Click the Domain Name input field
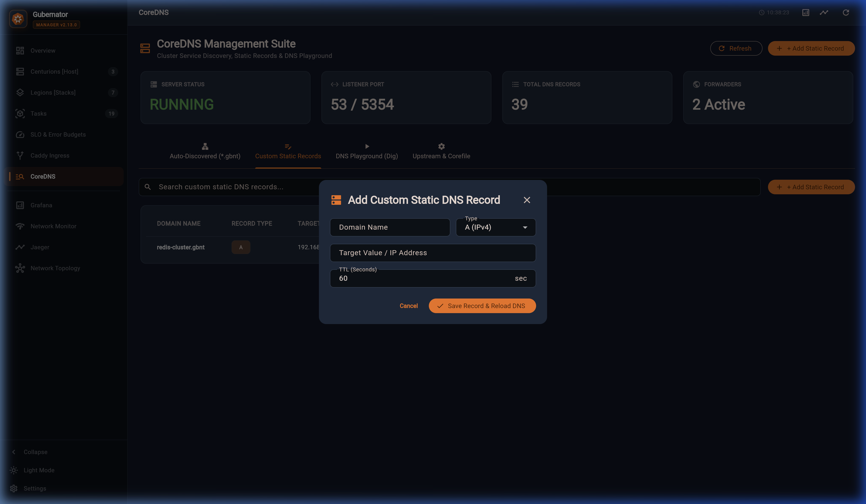 coord(390,227)
